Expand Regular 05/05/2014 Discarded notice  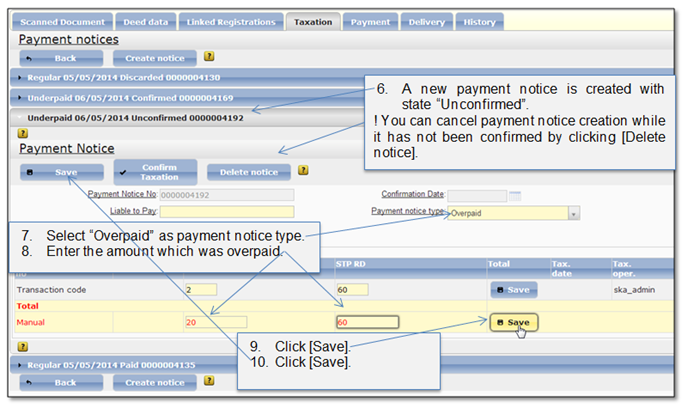124,77
